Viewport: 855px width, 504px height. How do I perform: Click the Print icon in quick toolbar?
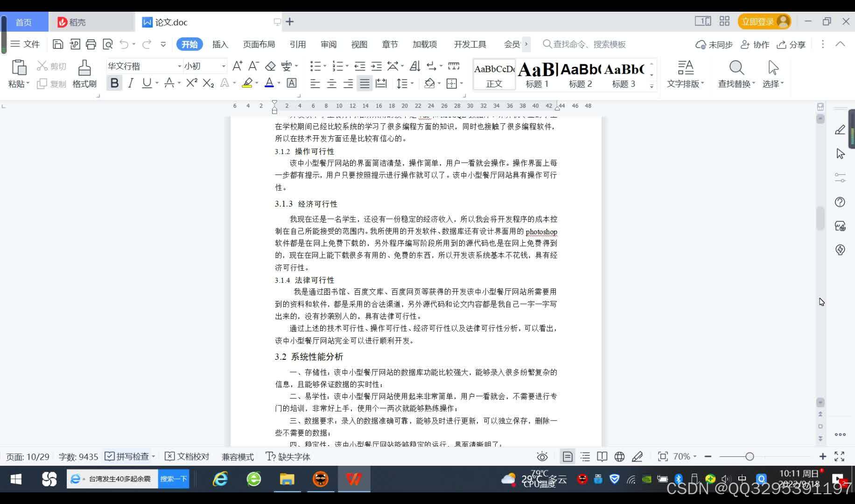click(91, 44)
